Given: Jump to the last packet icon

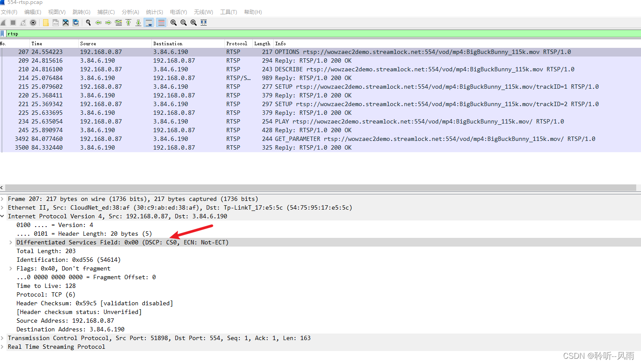Looking at the screenshot, I should [x=138, y=23].
